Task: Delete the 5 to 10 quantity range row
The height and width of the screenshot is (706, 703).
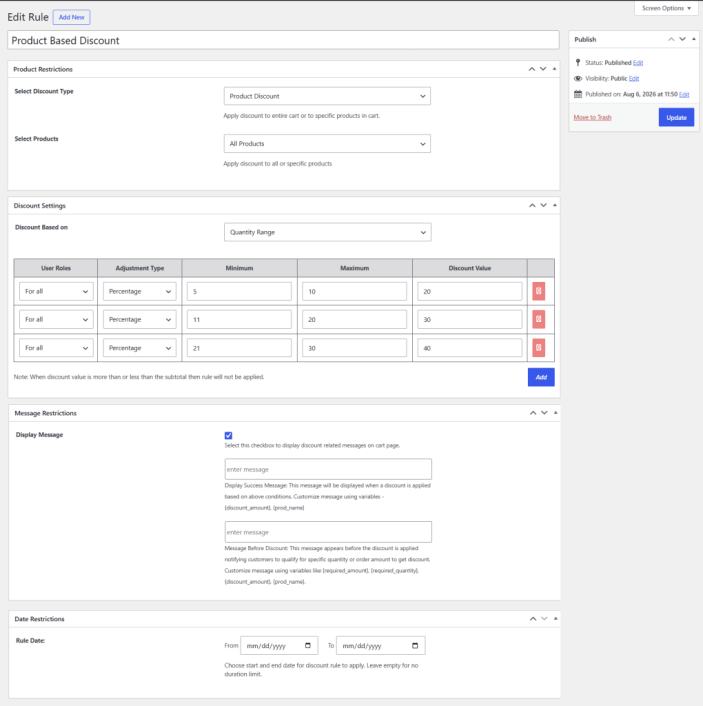Action: click(x=538, y=291)
